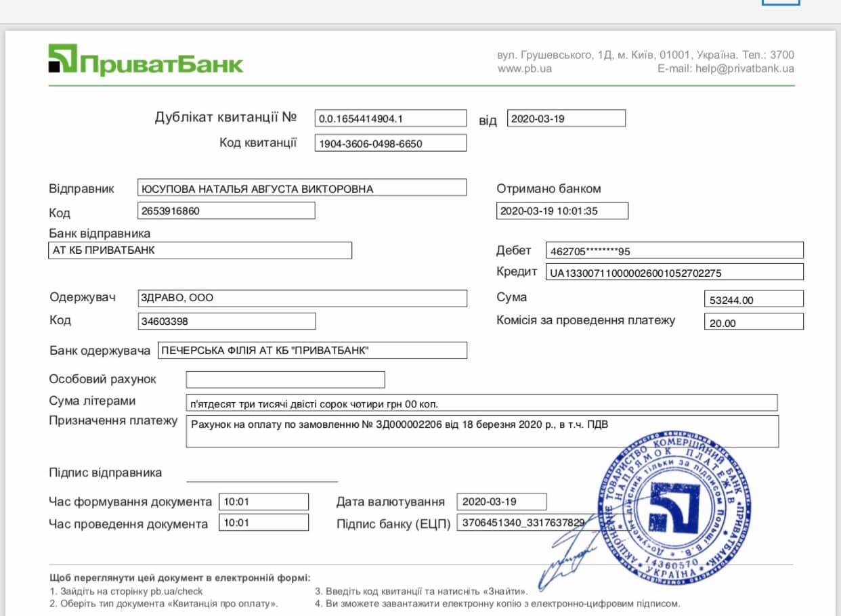Click debit card number 462705********95

point(674,250)
